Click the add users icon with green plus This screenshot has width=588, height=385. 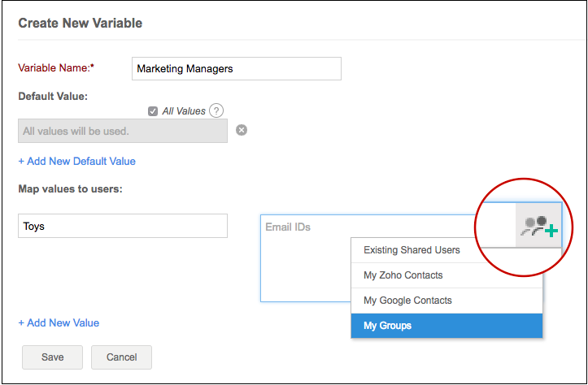[539, 227]
